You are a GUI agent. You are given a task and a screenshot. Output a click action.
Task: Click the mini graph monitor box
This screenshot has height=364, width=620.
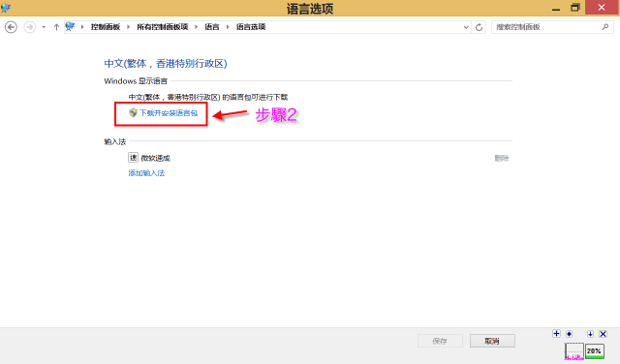click(574, 351)
